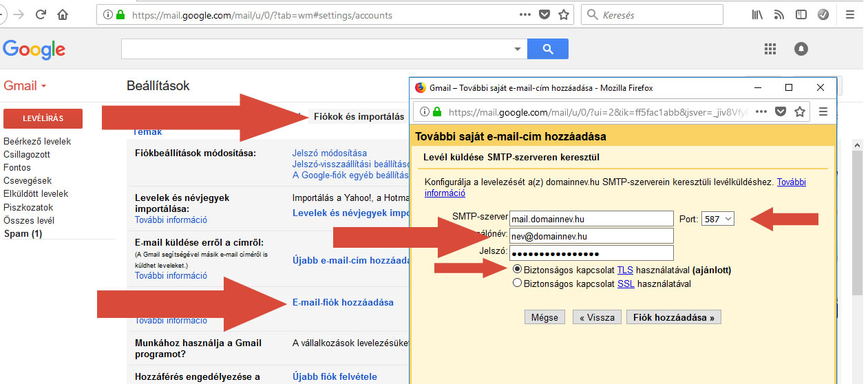Click the round checkmark extension icon

click(823, 14)
